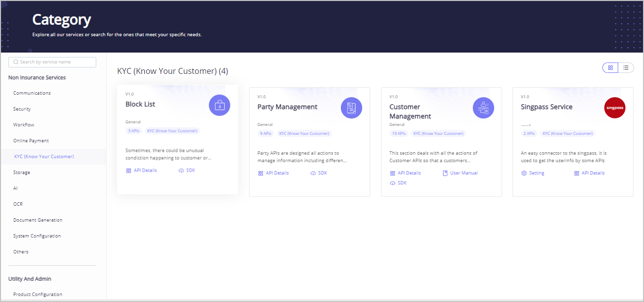Viewport: 644px width, 302px height.
Task: Click KYC tag on Customer Management card
Action: [x=438, y=134]
